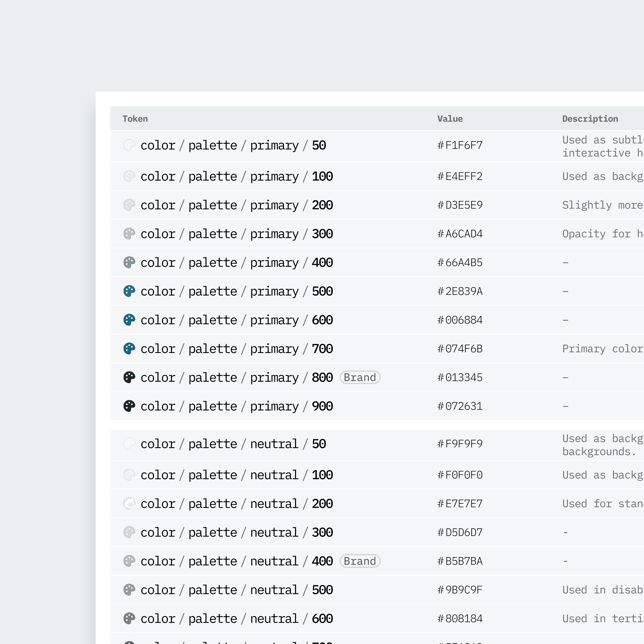Select the Token column header

(x=135, y=119)
